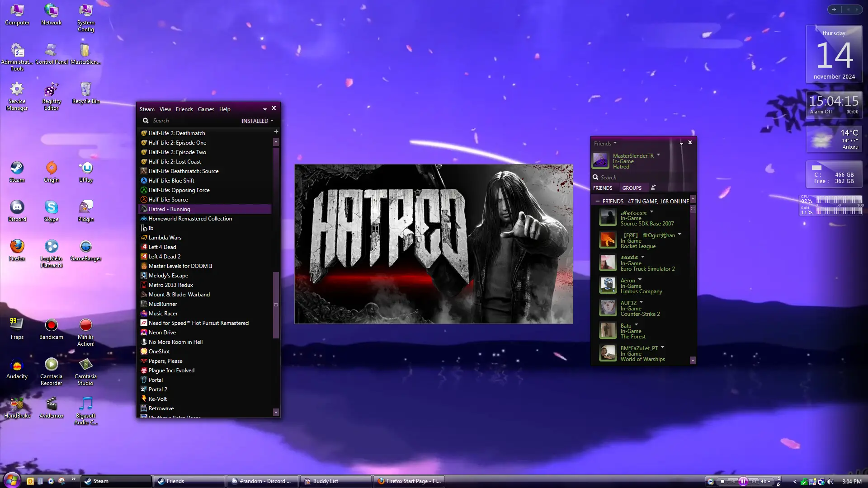Open the Computer desktop icon
The image size is (868, 488).
(x=17, y=14)
